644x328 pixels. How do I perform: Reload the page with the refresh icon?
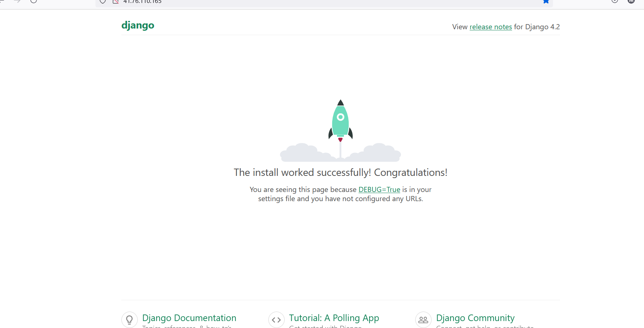click(34, 1)
